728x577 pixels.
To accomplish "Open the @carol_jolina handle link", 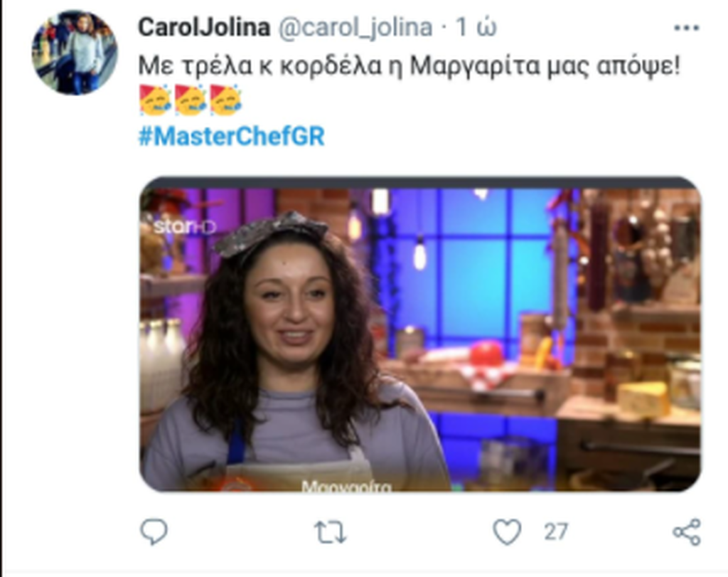I will [355, 28].
